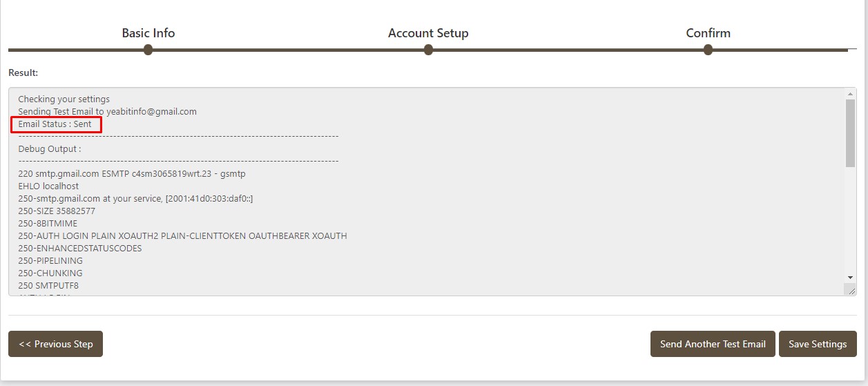Select the Confirm step label

(x=708, y=33)
